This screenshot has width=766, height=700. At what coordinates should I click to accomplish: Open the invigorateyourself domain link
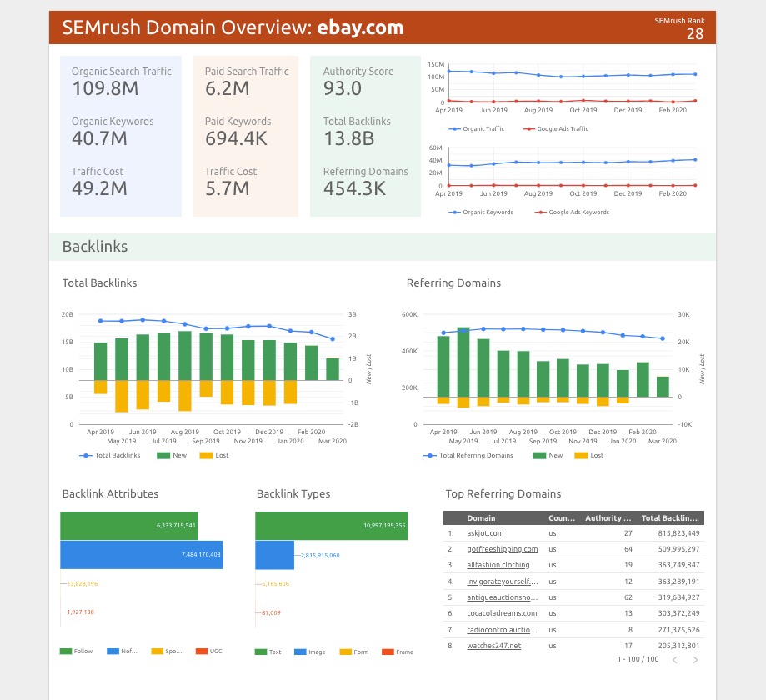pyautogui.click(x=503, y=582)
